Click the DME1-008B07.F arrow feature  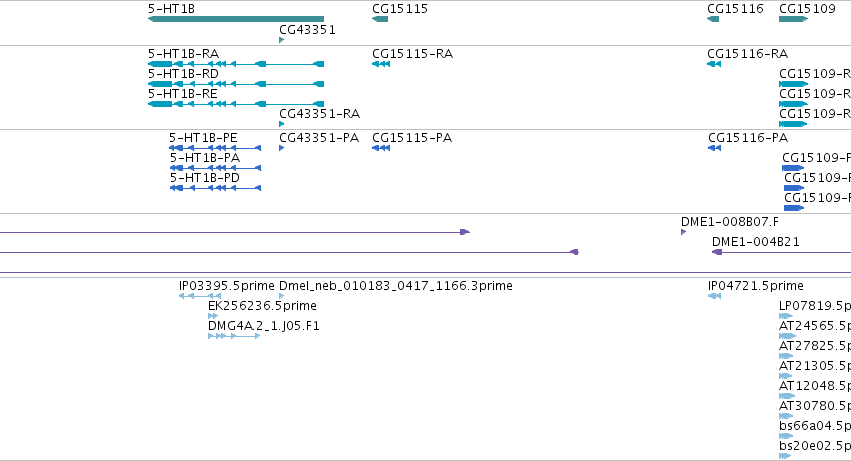pos(683,232)
